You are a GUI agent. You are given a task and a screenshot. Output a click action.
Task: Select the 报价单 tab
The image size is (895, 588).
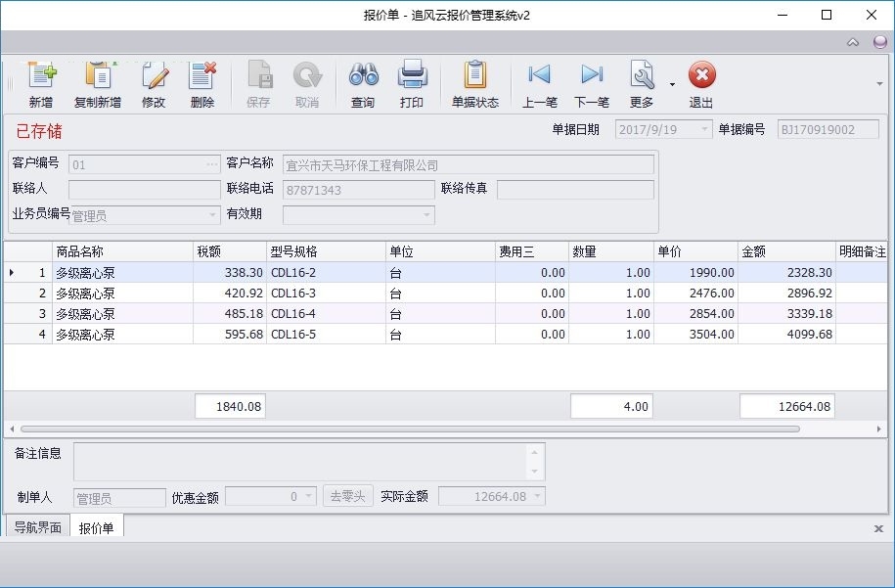97,527
